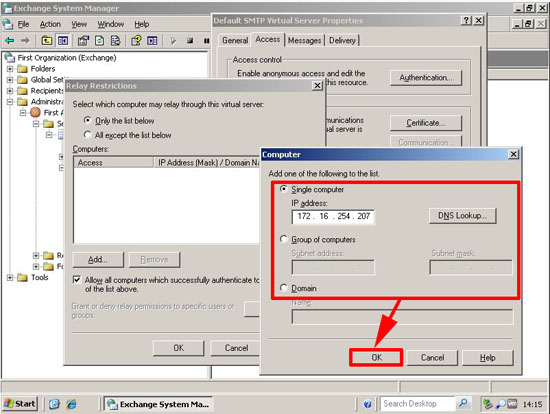Click the Stop service square icon
The height and width of the screenshot is (414, 550).
[x=190, y=41]
